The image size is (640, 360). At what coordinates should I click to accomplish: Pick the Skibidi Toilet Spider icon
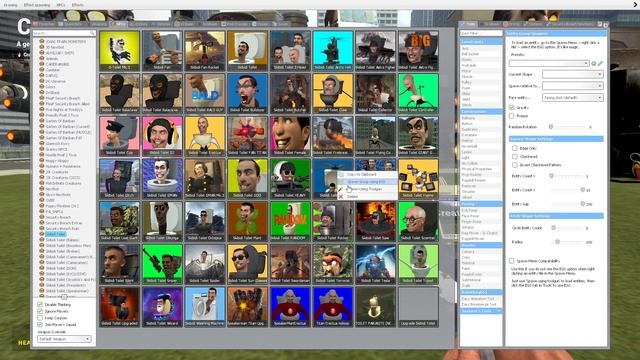(204, 264)
